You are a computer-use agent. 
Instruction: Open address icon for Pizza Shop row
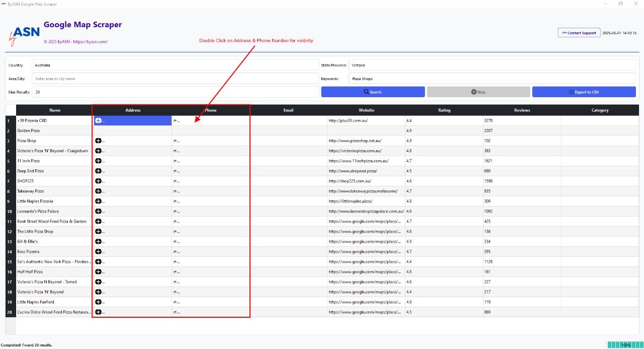click(x=98, y=141)
